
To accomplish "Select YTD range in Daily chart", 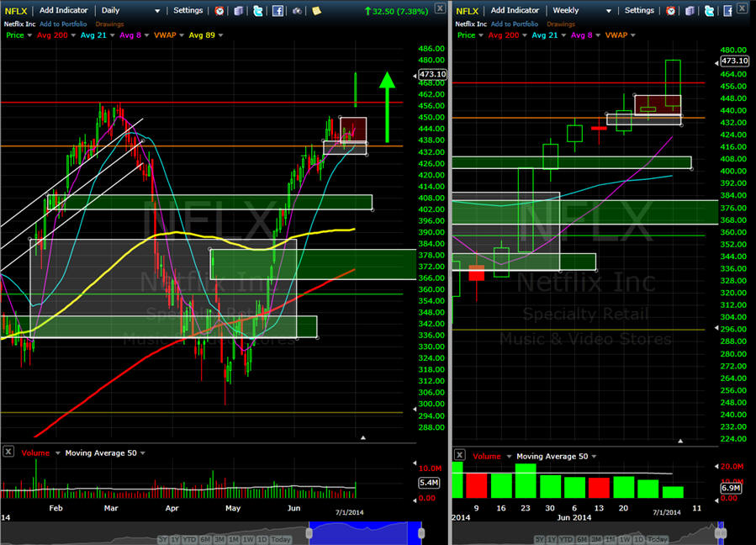I will 188,539.
